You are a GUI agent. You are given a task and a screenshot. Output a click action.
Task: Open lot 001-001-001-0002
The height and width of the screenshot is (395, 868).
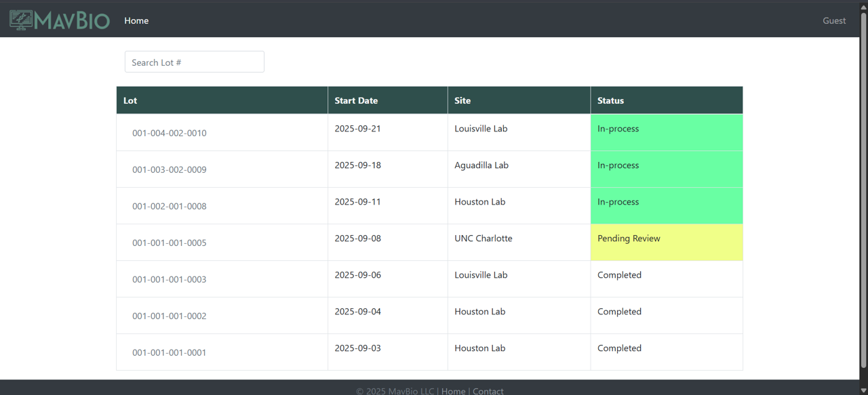coord(169,316)
